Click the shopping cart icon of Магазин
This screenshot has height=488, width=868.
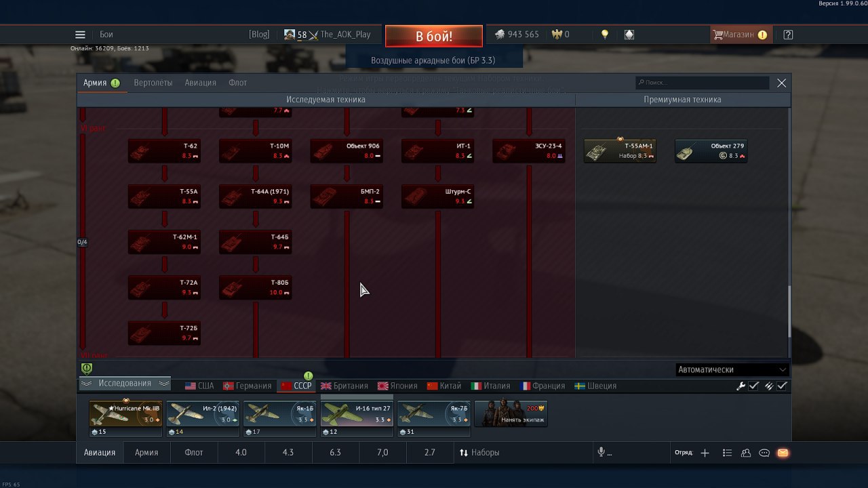[718, 35]
